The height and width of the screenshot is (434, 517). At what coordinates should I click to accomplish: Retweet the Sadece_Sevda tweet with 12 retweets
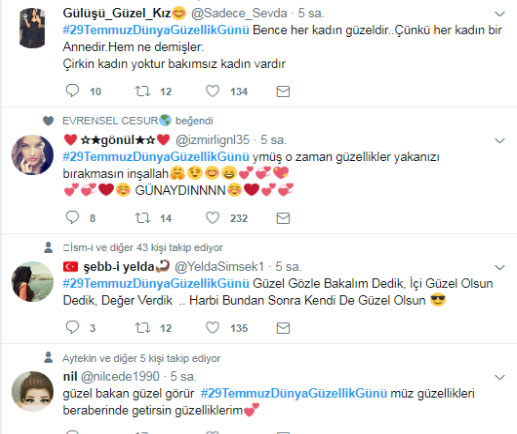point(143,91)
